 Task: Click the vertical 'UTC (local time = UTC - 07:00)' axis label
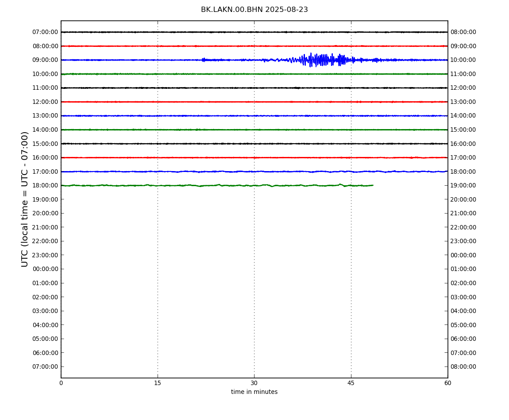pyautogui.click(x=25, y=199)
